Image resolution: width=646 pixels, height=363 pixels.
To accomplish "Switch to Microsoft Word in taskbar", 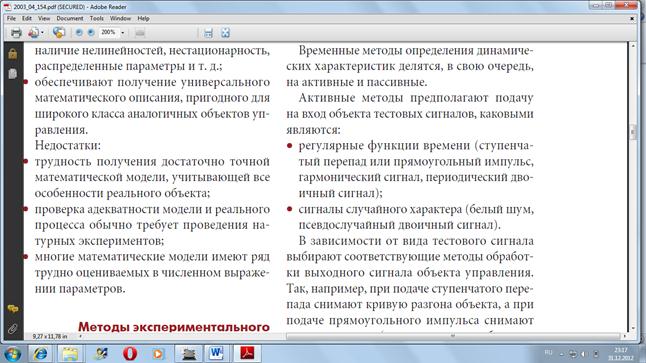I will point(217,354).
